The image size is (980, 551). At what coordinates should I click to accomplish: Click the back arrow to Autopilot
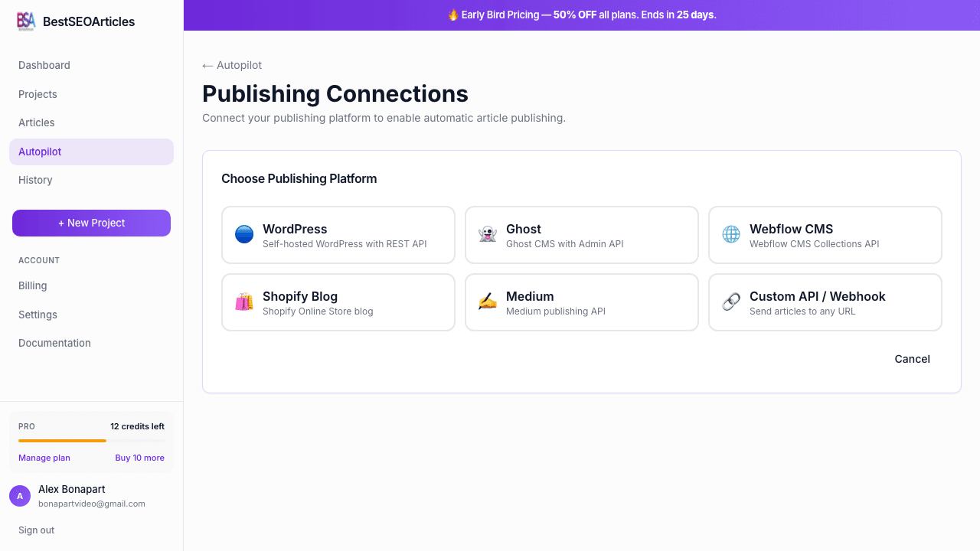(206, 65)
